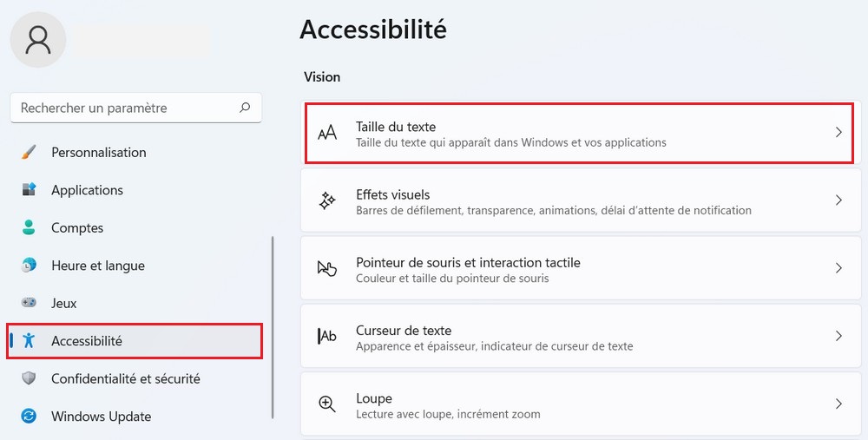Click the Comptes person icon
Image resolution: width=868 pixels, height=440 pixels.
click(x=29, y=227)
